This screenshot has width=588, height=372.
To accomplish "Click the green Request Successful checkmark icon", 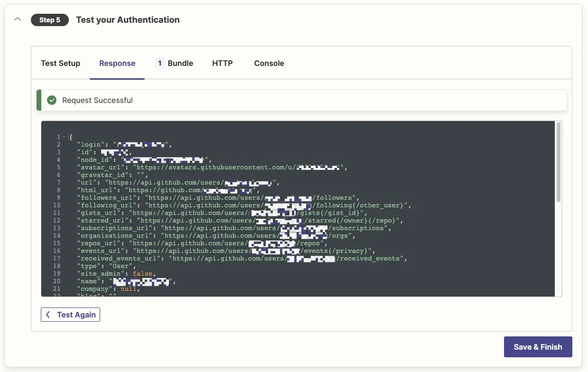I will (52, 100).
